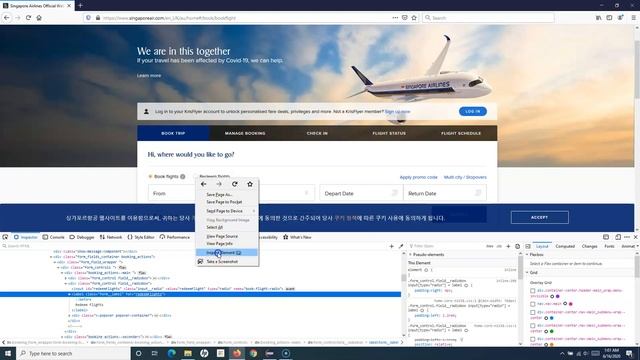The image size is (640, 360).
Task: Open File Explorer from the taskbar
Action: (x=188, y=353)
